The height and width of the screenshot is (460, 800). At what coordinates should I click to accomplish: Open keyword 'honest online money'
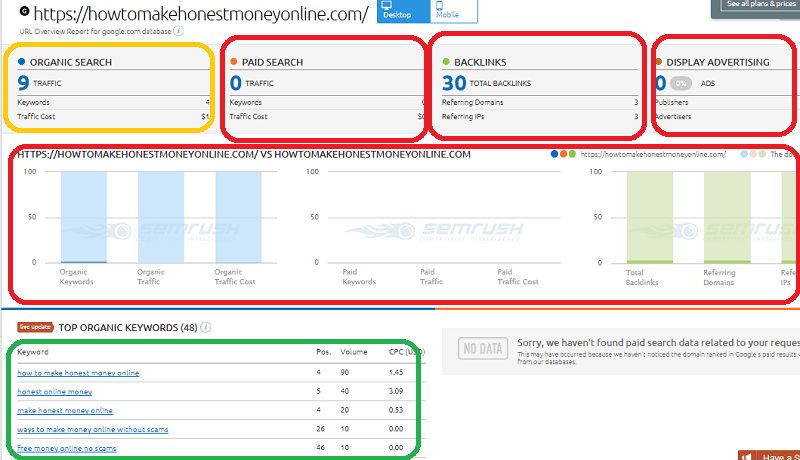click(x=55, y=392)
